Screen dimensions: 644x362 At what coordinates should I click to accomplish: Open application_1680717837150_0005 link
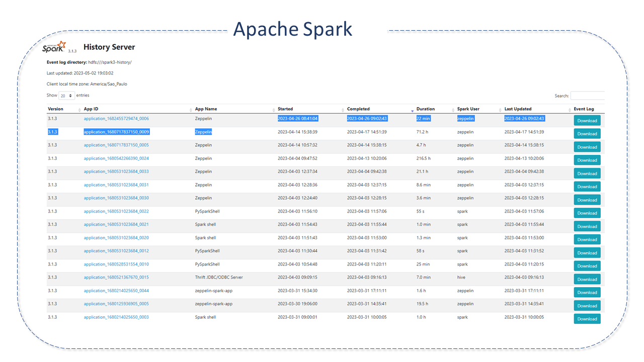(116, 145)
